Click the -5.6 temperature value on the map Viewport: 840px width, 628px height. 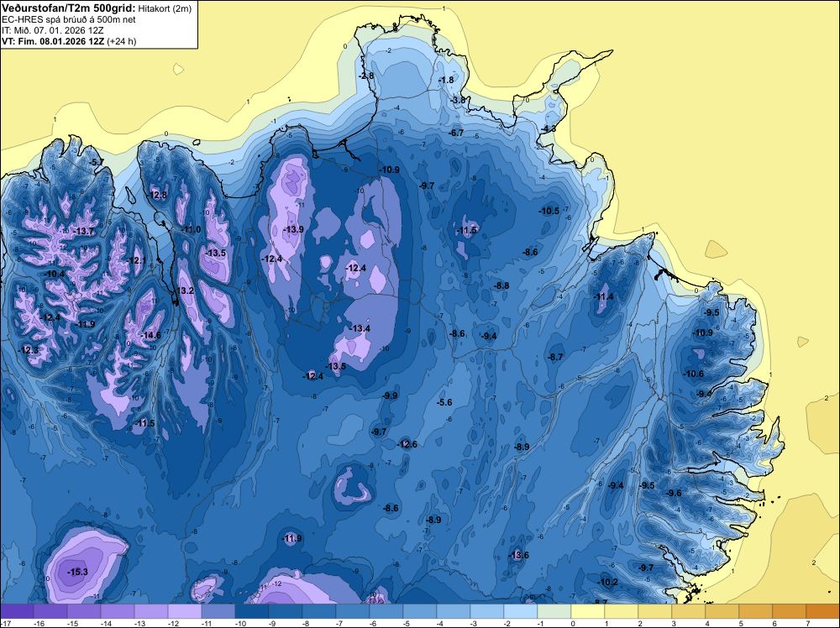click(x=444, y=403)
